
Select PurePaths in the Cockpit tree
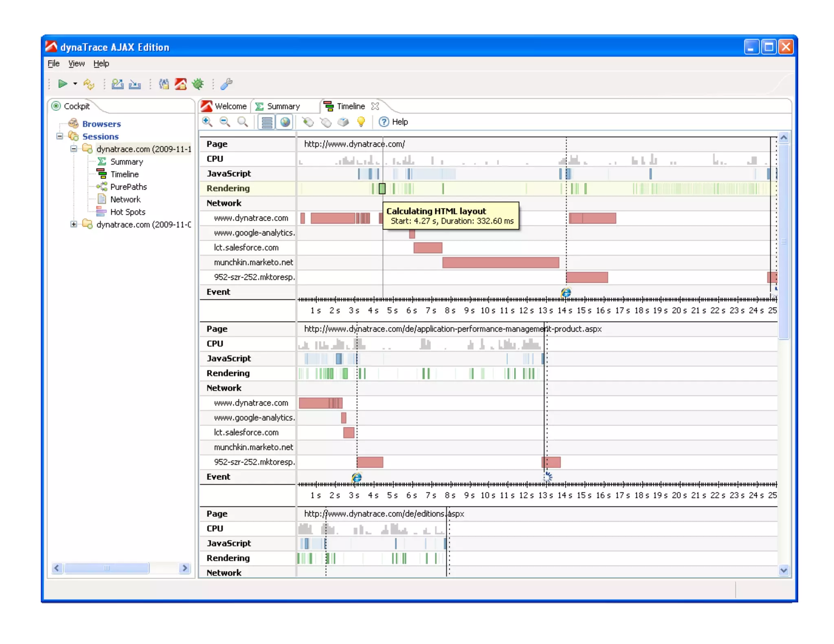[128, 187]
